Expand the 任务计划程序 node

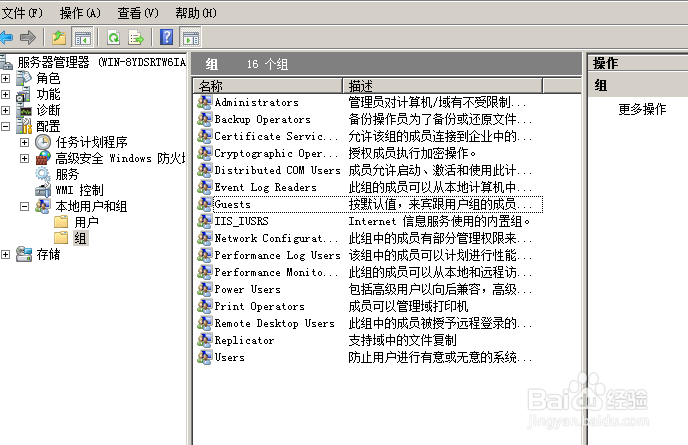point(25,142)
